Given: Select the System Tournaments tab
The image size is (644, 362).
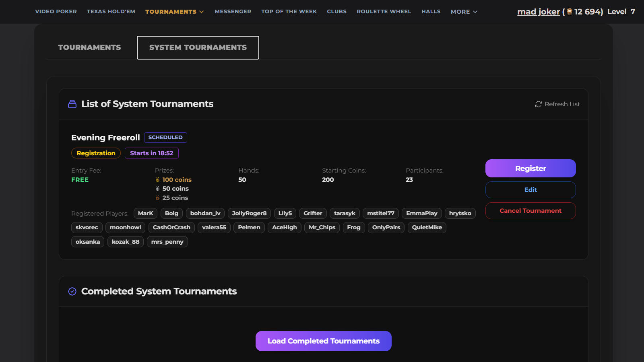Looking at the screenshot, I should pyautogui.click(x=198, y=47).
